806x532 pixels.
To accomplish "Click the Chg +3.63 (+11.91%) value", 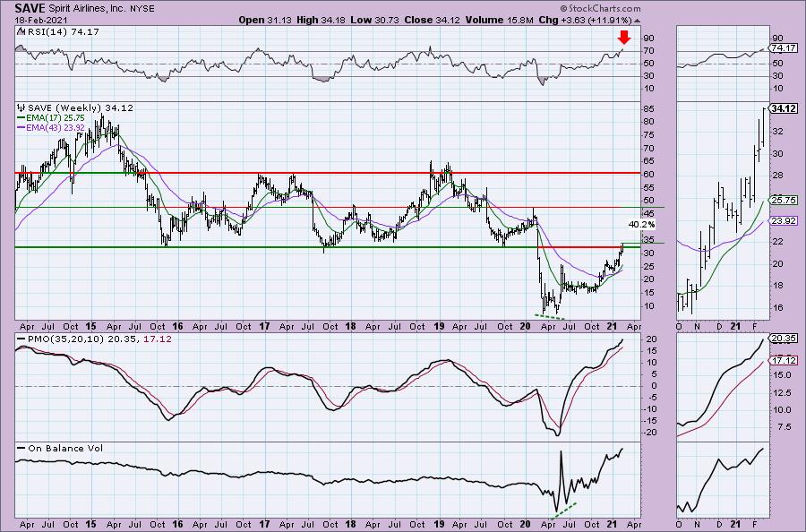I will tap(585, 20).
